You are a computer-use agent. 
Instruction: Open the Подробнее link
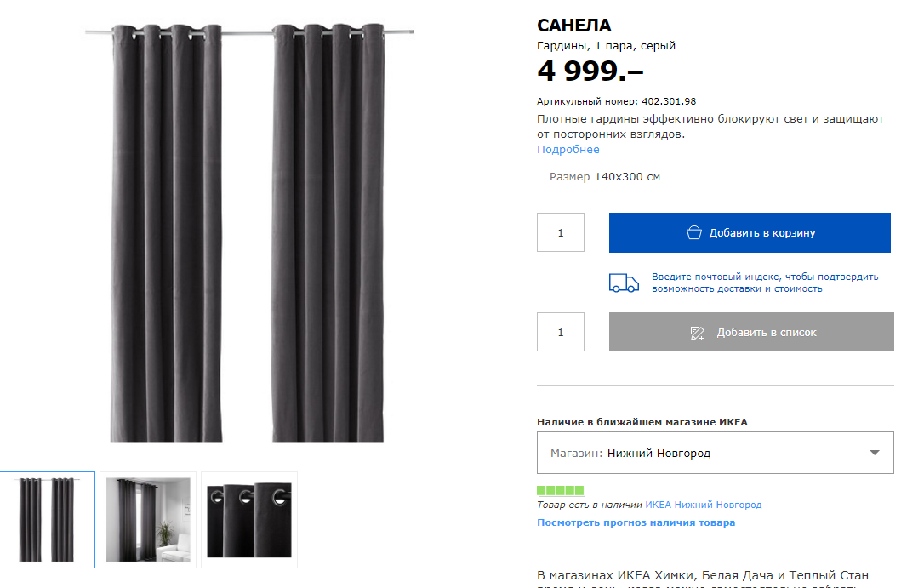point(568,150)
